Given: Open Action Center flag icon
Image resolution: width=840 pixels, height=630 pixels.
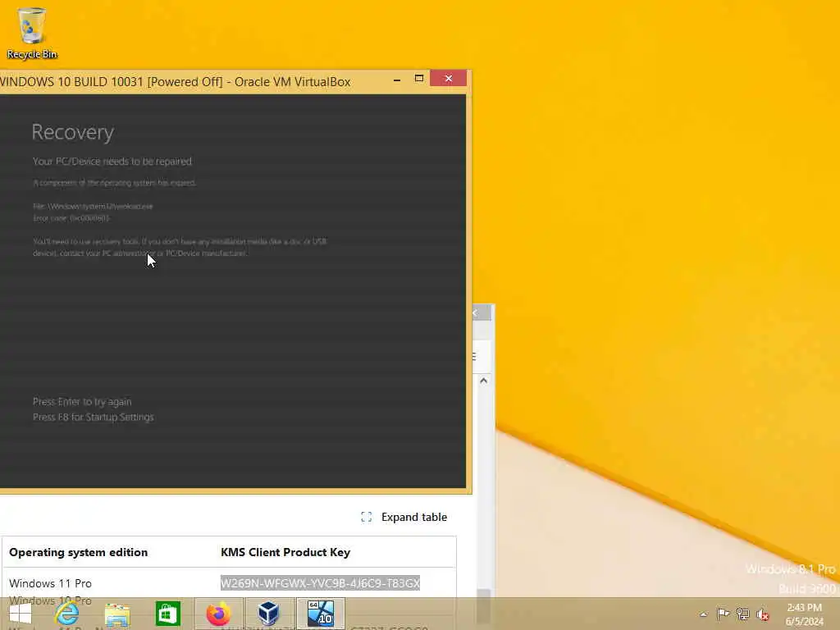Looking at the screenshot, I should tap(723, 614).
